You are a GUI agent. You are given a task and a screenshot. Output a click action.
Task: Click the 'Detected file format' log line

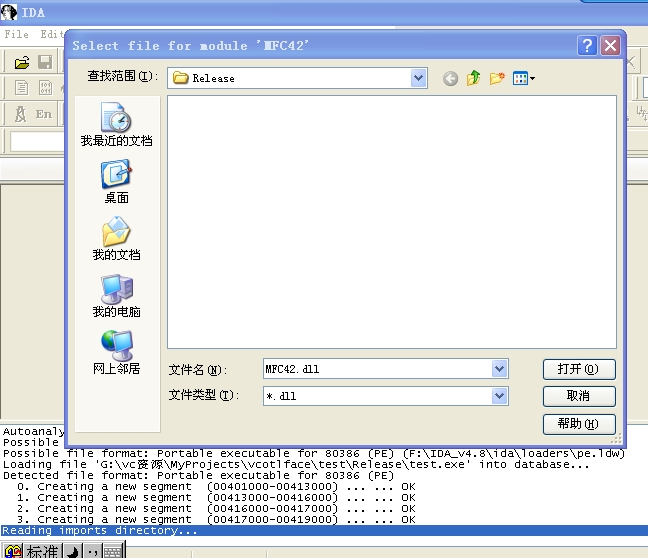pos(198,475)
